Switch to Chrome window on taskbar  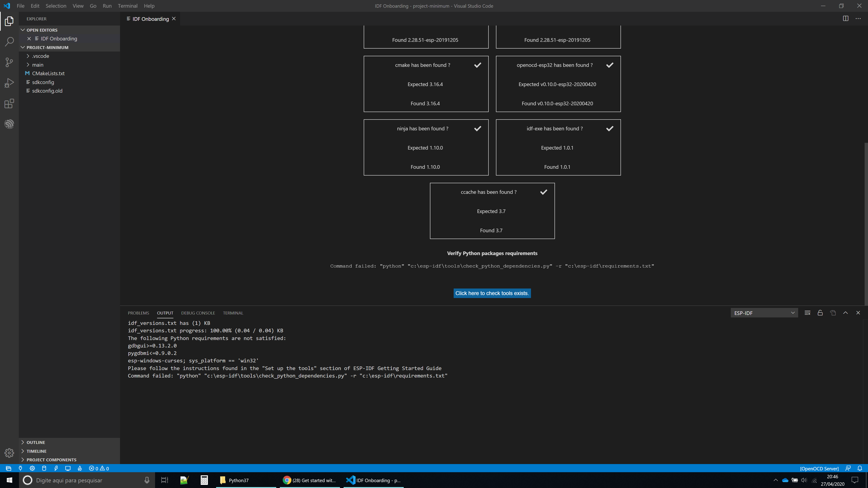(310, 480)
